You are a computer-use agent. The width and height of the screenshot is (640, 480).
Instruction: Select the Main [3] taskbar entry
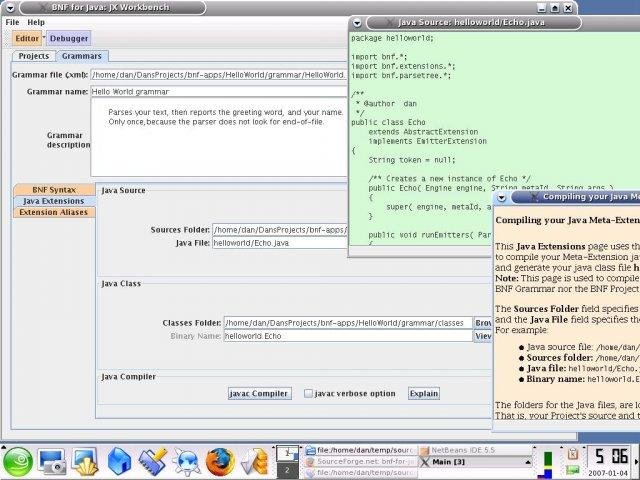tap(476, 462)
